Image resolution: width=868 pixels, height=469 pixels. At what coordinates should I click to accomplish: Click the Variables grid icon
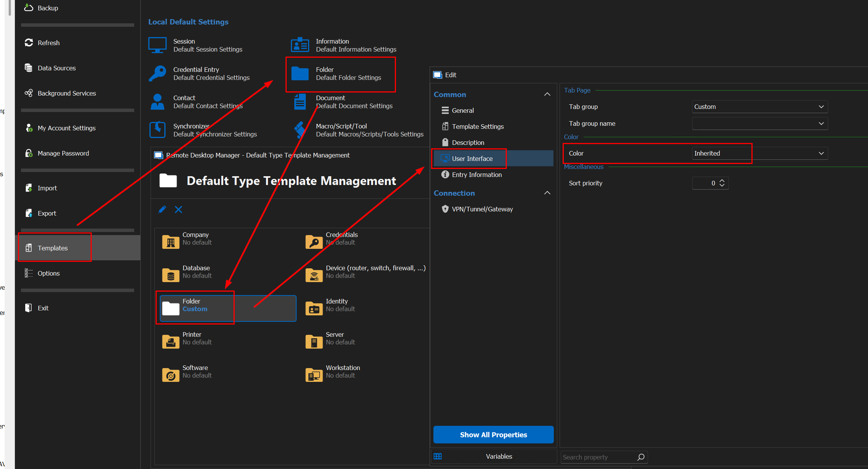438,456
